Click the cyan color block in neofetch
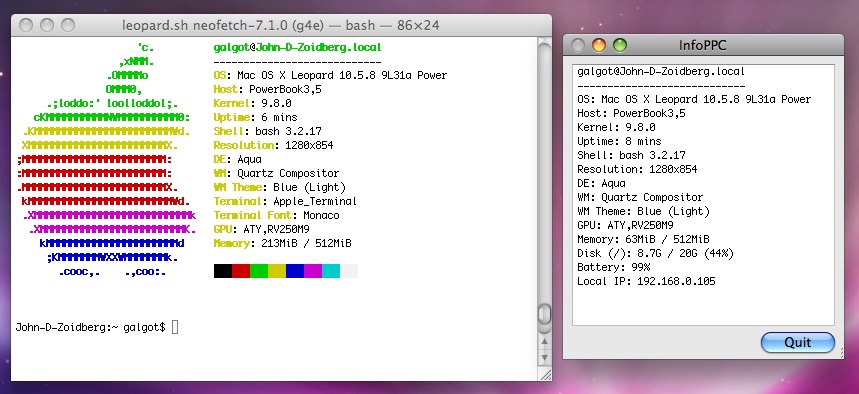This screenshot has height=394, width=859. click(x=331, y=271)
